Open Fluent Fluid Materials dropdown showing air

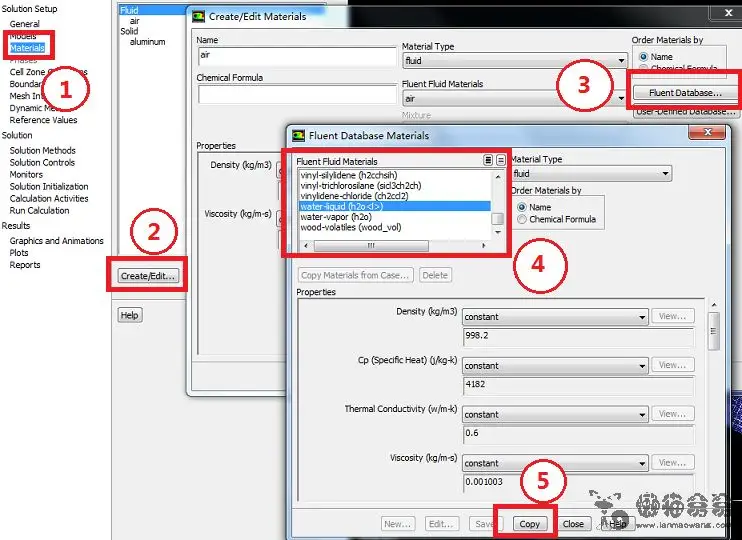[x=515, y=98]
